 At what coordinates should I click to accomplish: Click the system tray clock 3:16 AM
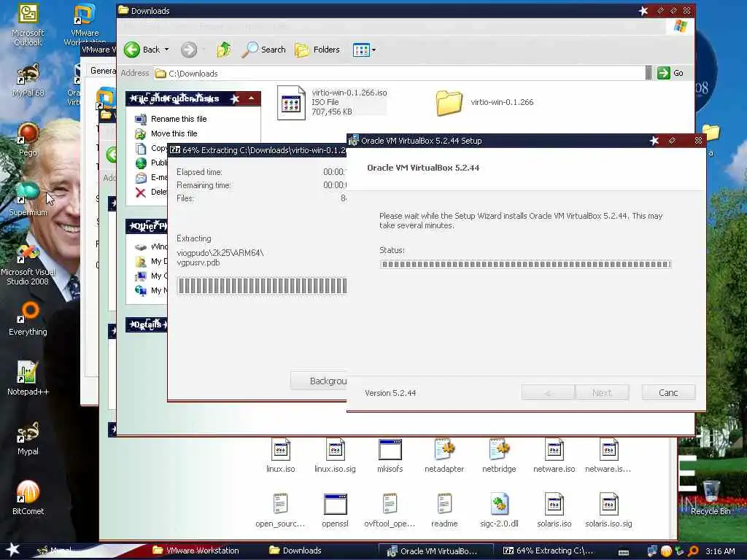coord(720,551)
